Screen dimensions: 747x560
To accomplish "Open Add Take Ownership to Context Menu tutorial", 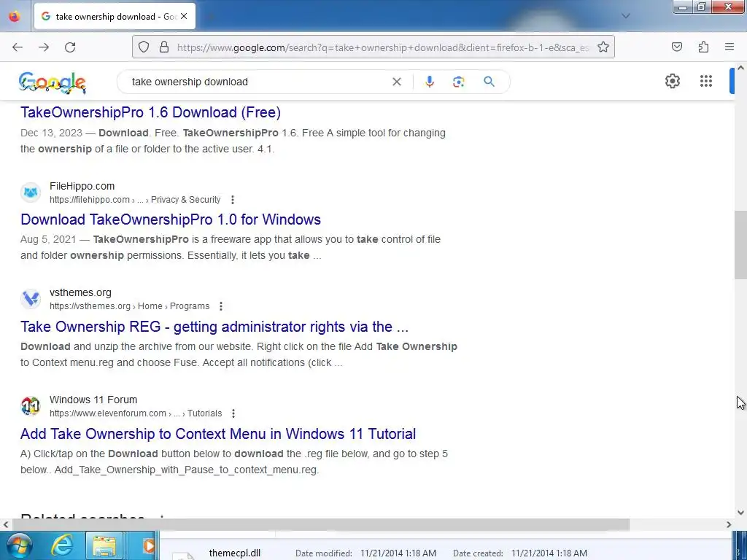I will 218,434.
